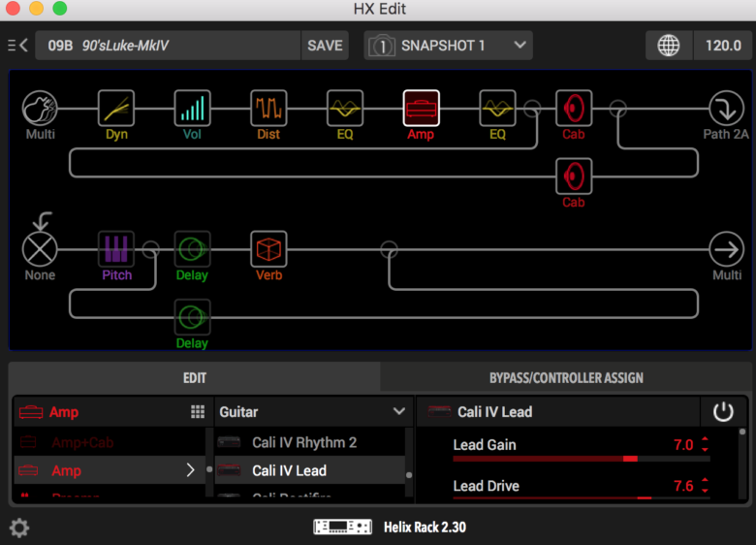Click the None input block on Path 2
The height and width of the screenshot is (545, 756).
[x=40, y=249]
